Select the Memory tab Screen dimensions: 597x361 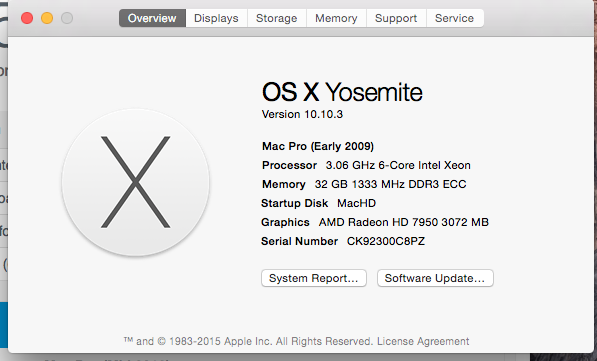(x=336, y=18)
